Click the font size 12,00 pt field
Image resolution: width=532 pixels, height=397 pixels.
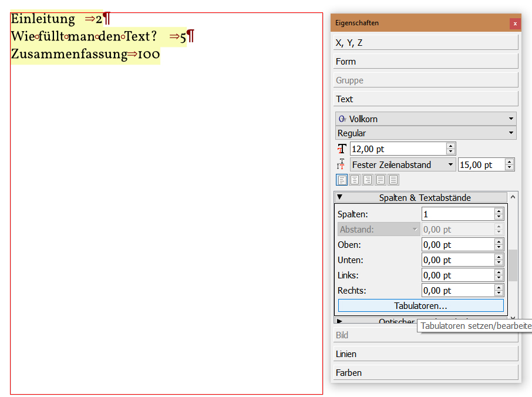pos(398,149)
